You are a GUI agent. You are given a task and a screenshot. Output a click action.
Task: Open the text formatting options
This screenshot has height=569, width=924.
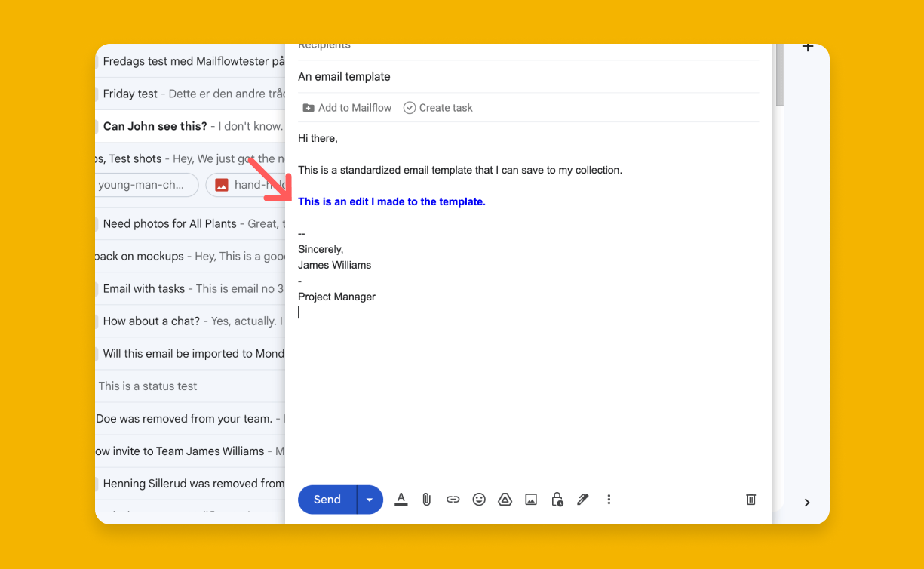[401, 499]
